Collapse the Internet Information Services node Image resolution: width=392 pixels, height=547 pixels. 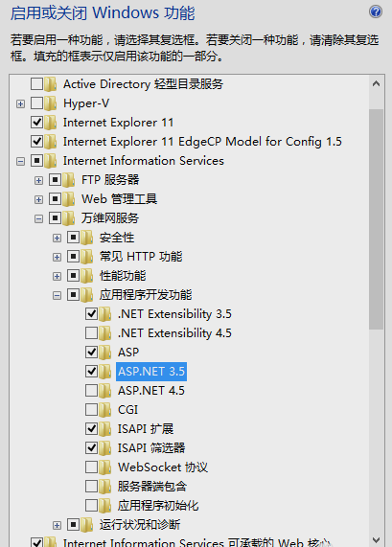tap(20, 161)
